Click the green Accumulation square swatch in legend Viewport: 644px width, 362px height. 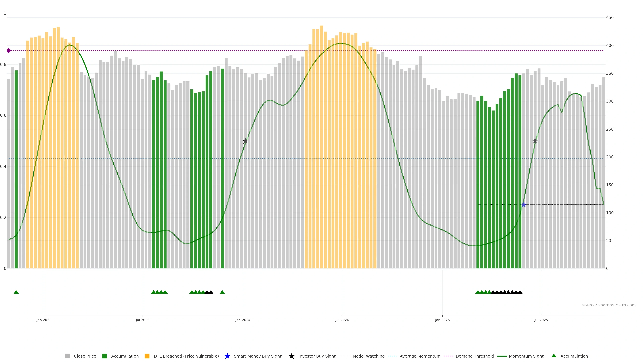104,356
